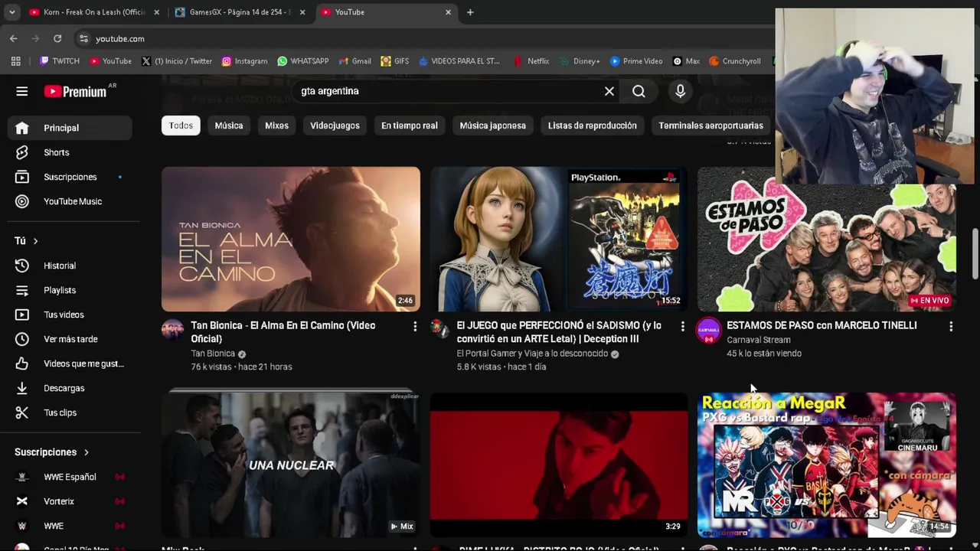
Task: Open the TWITCH bookmark
Action: tap(59, 61)
